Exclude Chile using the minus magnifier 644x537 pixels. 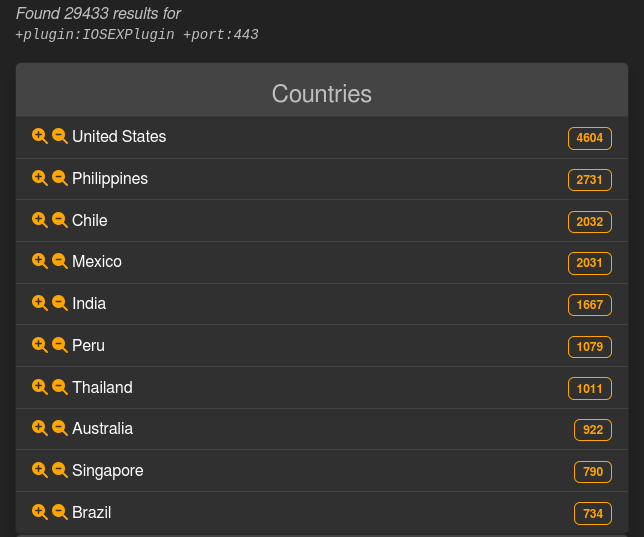(x=60, y=220)
